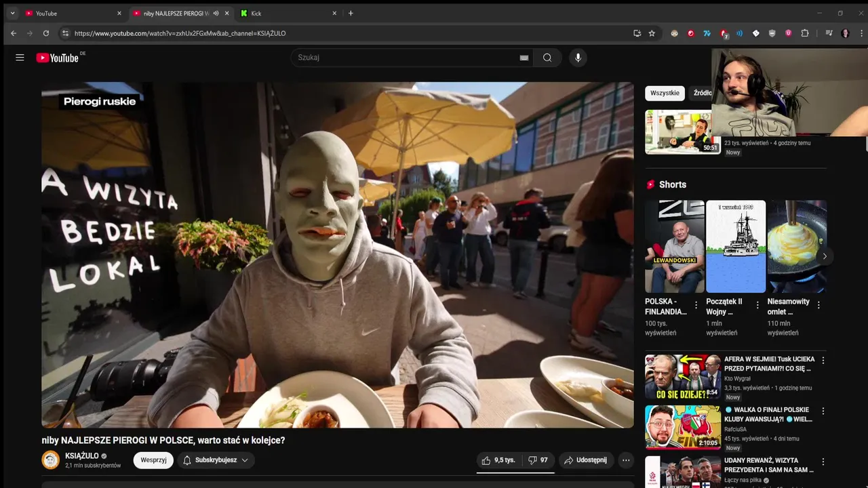Mute the tab via its speaker icon
The height and width of the screenshot is (488, 868).
pos(216,13)
